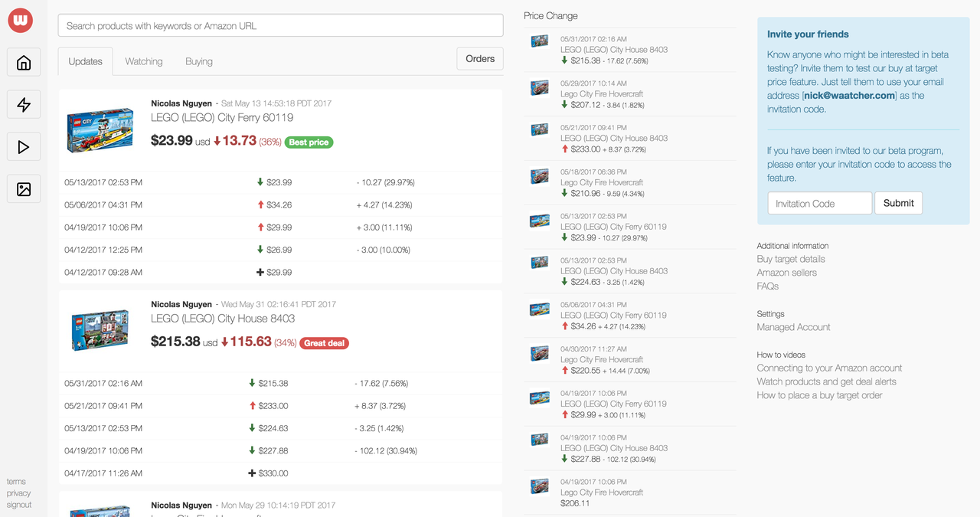Click the $23.99 main price of City Ferry
Image resolution: width=980 pixels, height=517 pixels.
tap(171, 141)
